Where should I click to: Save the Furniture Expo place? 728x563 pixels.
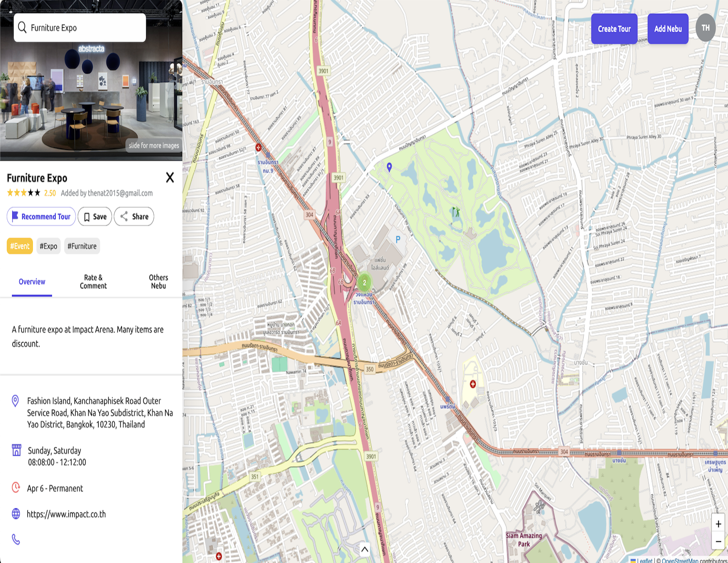coord(95,217)
